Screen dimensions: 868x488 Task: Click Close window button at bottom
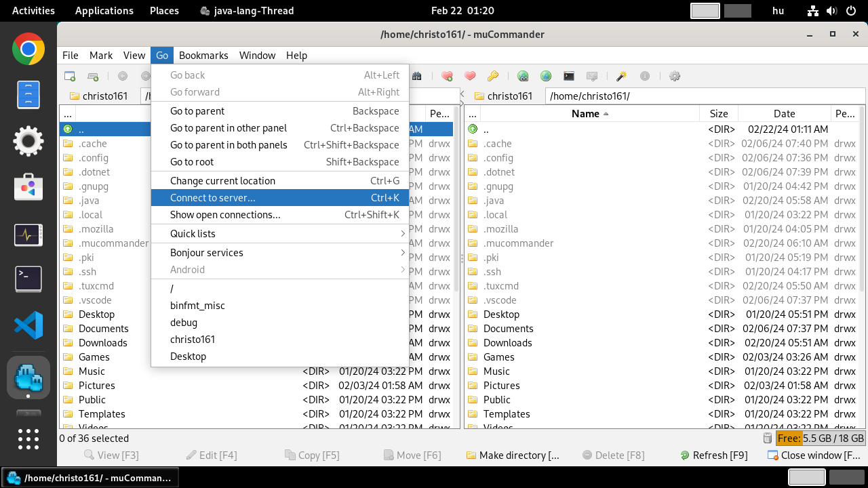pyautogui.click(x=814, y=455)
